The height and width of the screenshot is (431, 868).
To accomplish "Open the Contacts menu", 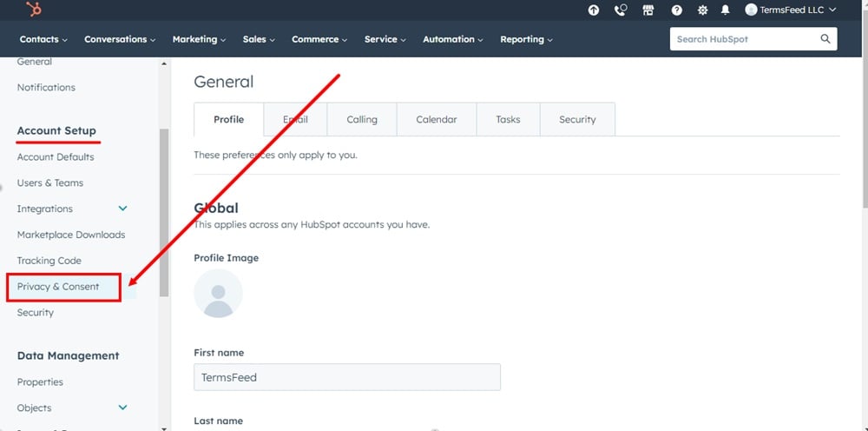I will click(x=43, y=39).
